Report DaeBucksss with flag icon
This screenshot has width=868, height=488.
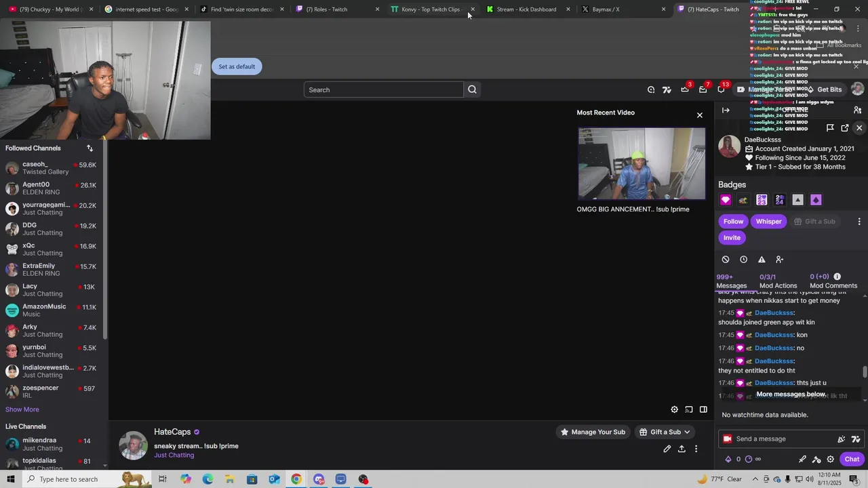pos(830,128)
